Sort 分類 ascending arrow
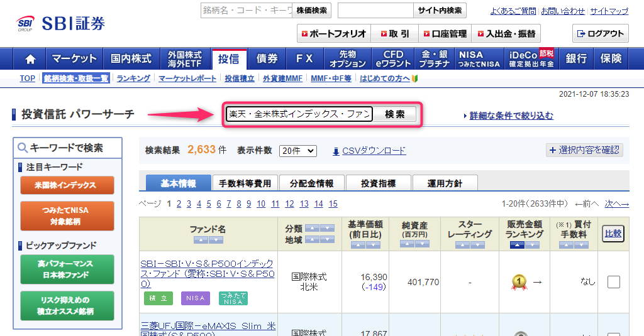Screen dimensions: 644x336 coord(312,228)
